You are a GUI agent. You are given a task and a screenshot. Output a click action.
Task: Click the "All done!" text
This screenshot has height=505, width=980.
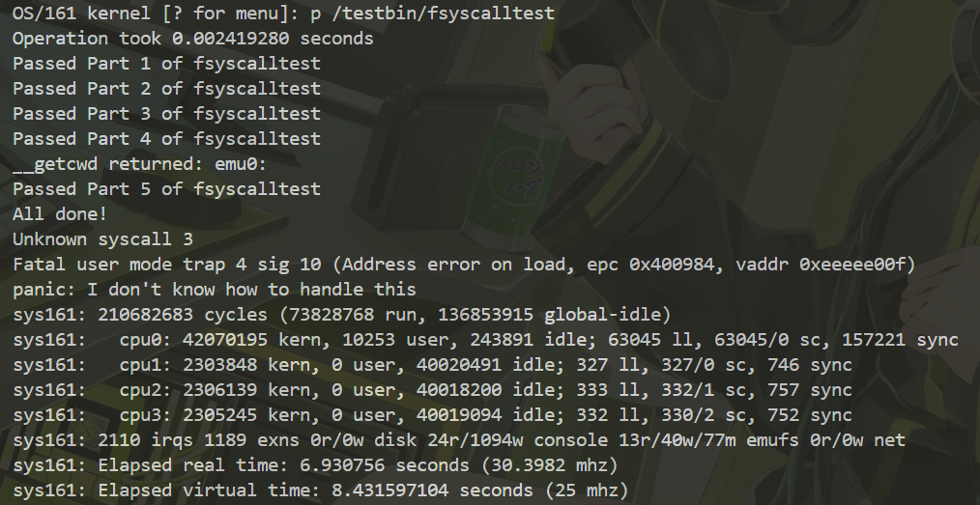(60, 213)
